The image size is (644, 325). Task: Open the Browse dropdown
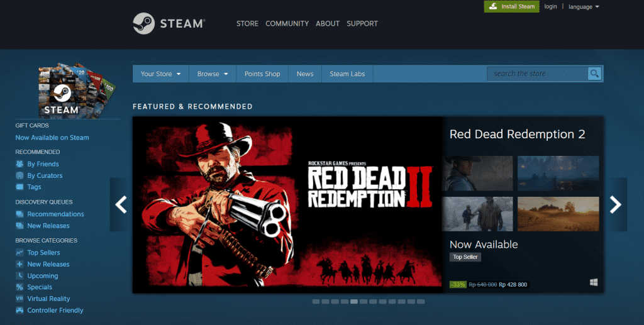click(x=213, y=74)
